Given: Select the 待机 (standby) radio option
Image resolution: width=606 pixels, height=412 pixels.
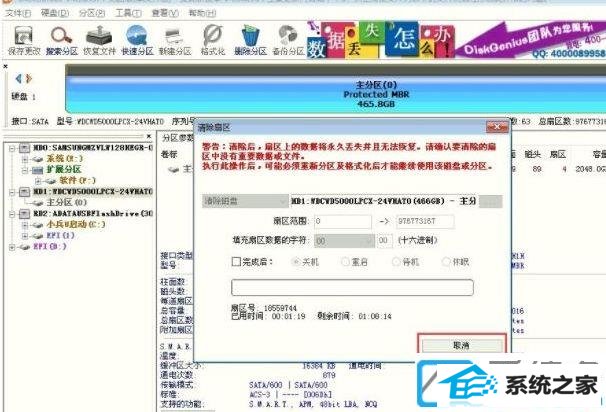Looking at the screenshot, I should 396,262.
